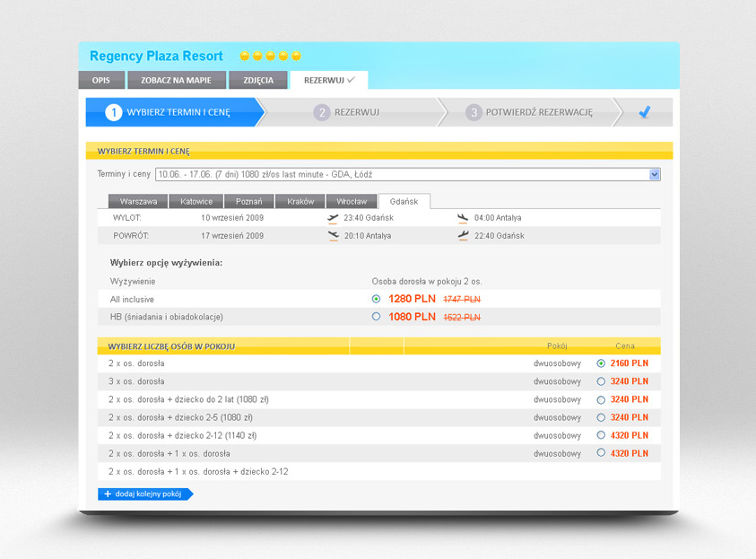This screenshot has width=756, height=559.
Task: Click the blue checkmark final step icon
Action: [644, 112]
